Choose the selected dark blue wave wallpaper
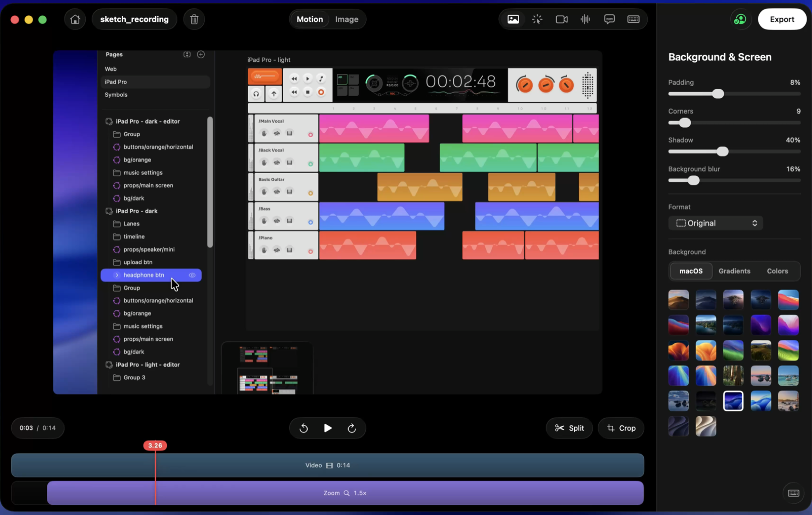This screenshot has height=515, width=812. pos(733,401)
